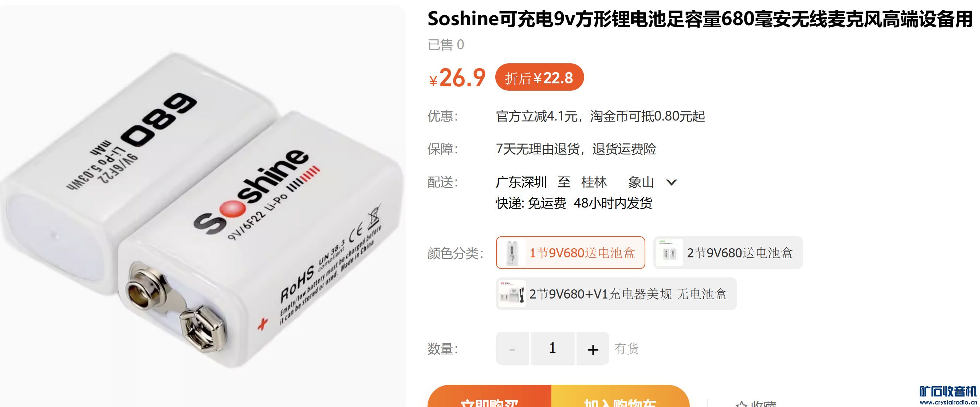Choose the 2节9V680送电池盒 variant
This screenshot has width=980, height=407.
point(728,253)
